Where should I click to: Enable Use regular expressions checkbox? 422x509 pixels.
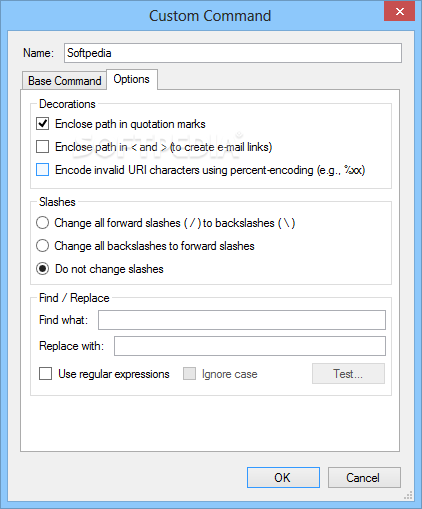[x=46, y=374]
